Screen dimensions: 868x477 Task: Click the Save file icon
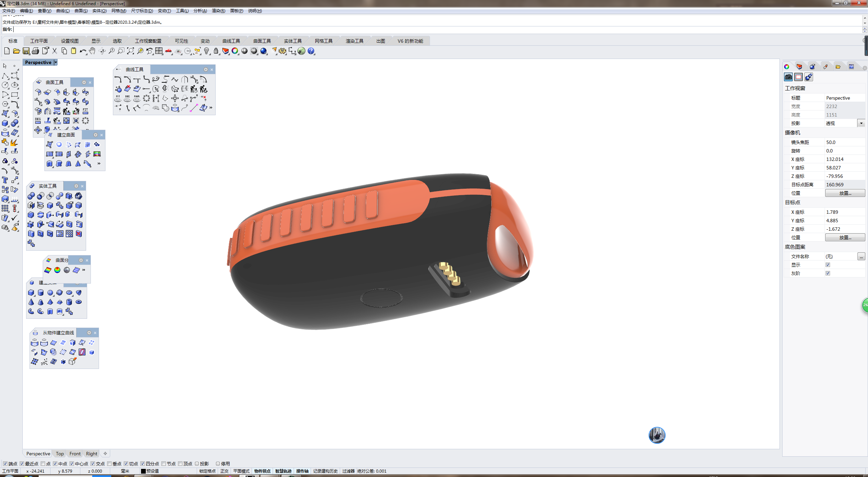pyautogui.click(x=26, y=51)
